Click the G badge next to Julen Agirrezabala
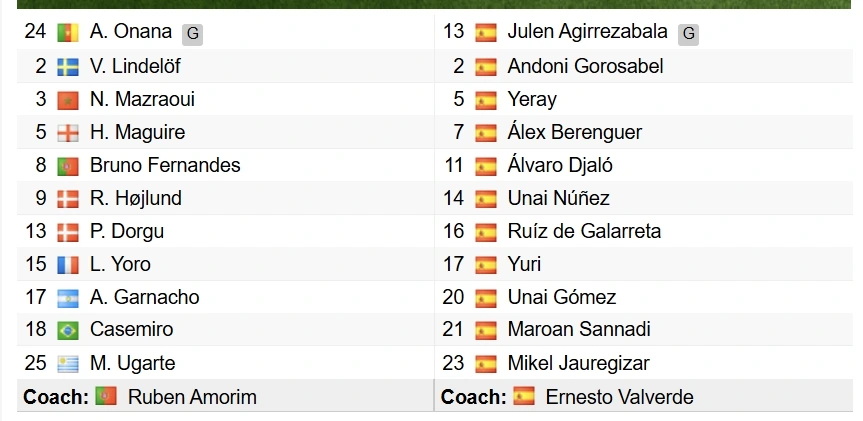 tap(688, 34)
